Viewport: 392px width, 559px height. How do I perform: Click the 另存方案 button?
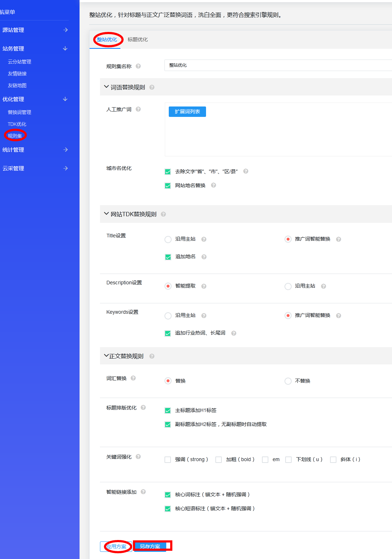pyautogui.click(x=150, y=546)
